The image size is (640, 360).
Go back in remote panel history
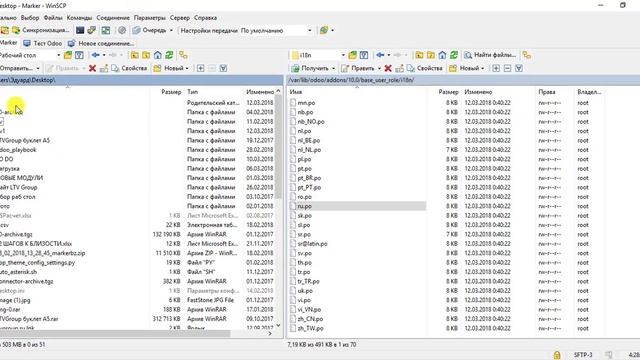380,55
